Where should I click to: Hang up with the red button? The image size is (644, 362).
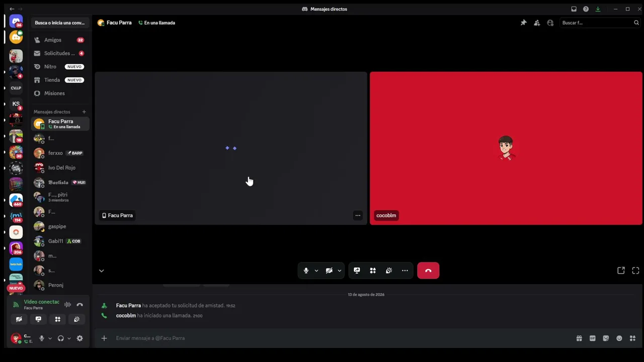click(428, 270)
